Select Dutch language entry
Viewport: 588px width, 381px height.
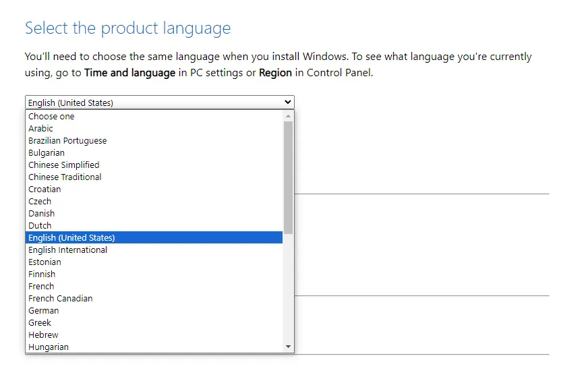154,225
